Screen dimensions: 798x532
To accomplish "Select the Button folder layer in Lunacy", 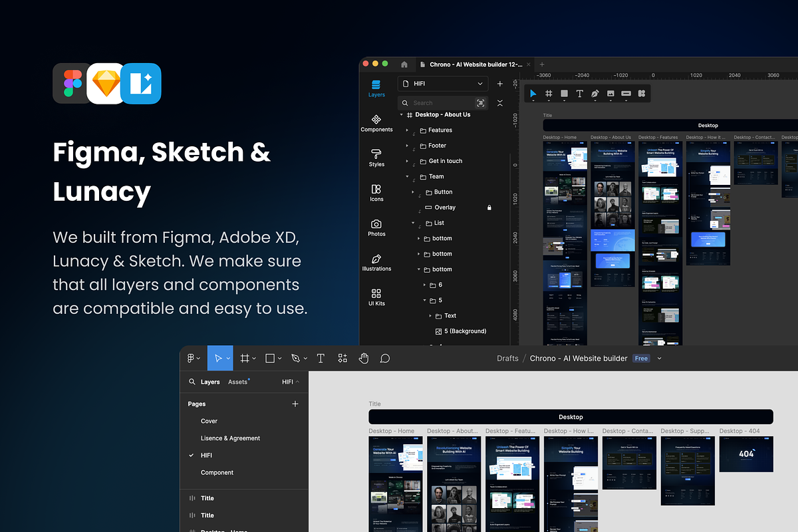I will (443, 192).
